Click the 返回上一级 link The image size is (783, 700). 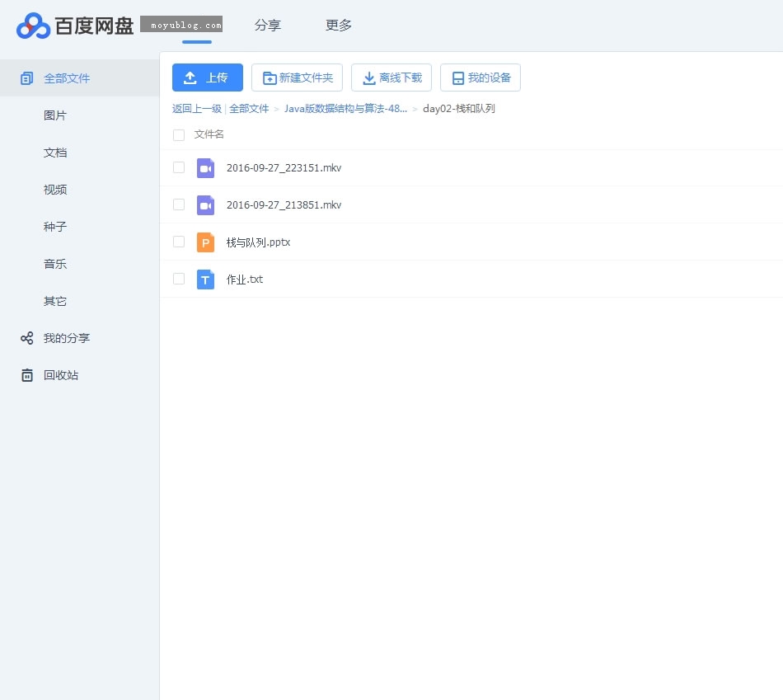(197, 109)
